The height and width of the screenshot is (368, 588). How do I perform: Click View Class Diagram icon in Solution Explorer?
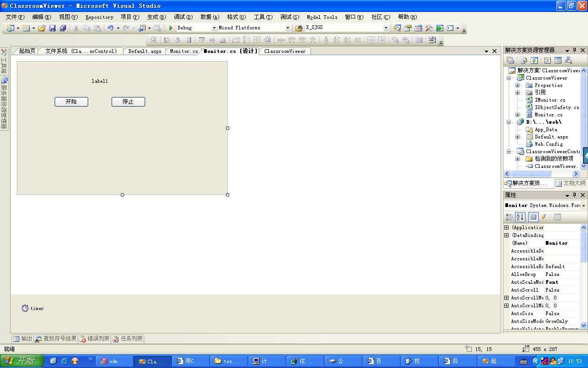[569, 60]
